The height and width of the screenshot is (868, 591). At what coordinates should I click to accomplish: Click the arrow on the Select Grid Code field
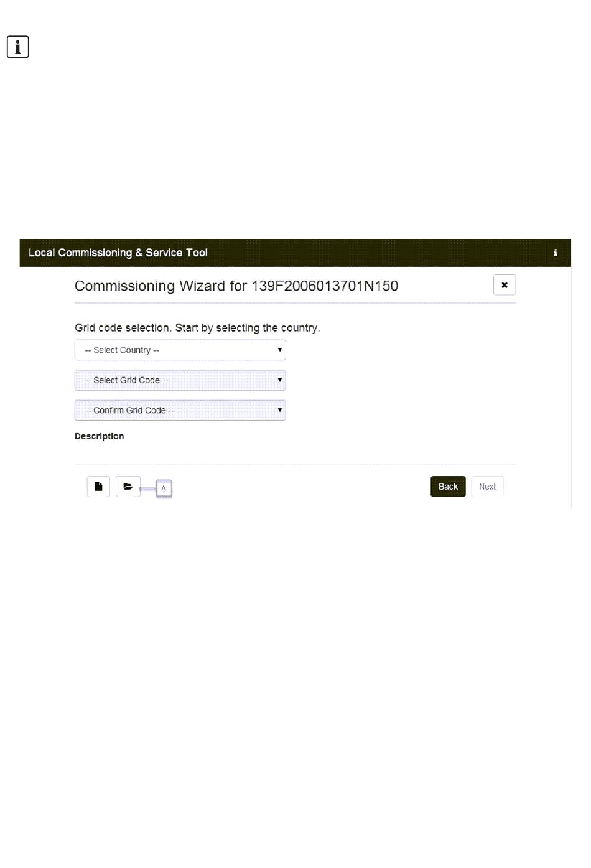click(280, 380)
